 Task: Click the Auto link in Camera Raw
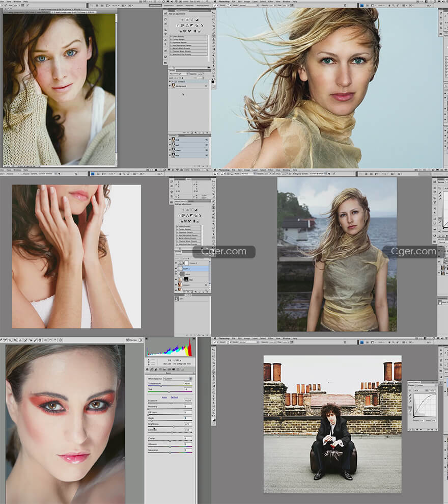click(x=164, y=397)
